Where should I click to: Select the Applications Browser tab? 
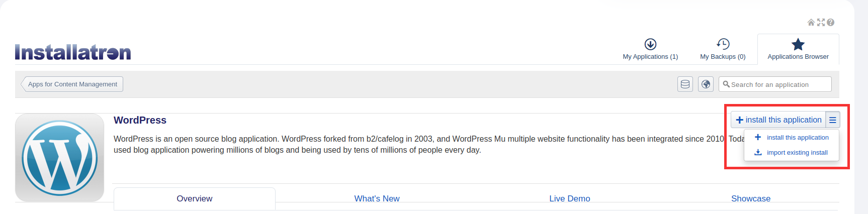[x=798, y=49]
